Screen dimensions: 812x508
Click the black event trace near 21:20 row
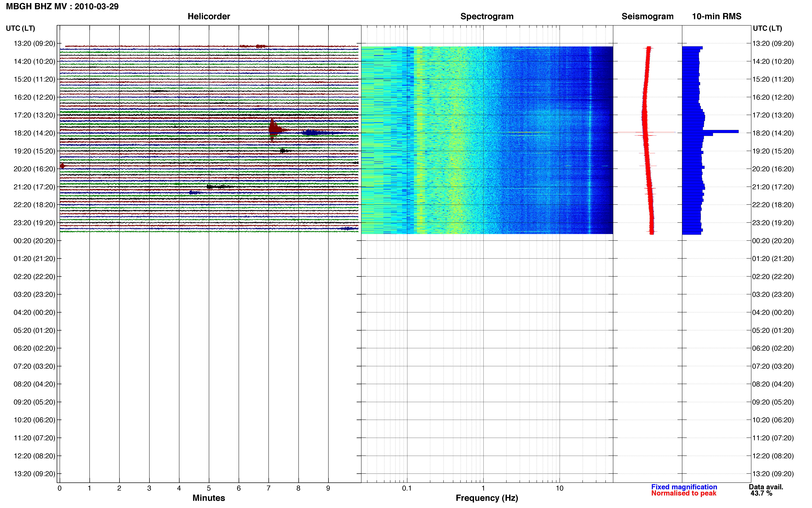(220, 187)
